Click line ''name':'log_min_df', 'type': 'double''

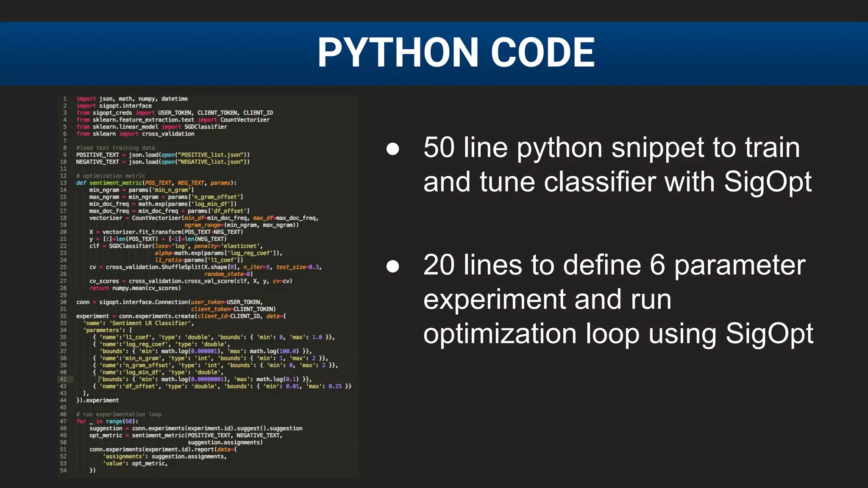(x=158, y=372)
